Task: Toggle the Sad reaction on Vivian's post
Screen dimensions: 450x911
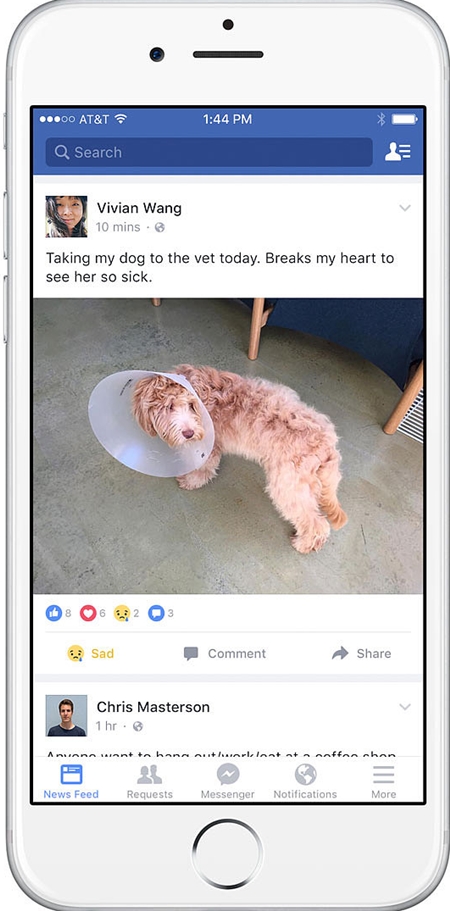Action: point(91,653)
